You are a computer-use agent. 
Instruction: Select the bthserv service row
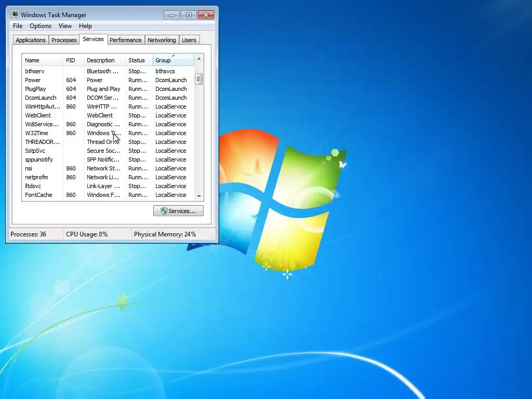pyautogui.click(x=108, y=71)
